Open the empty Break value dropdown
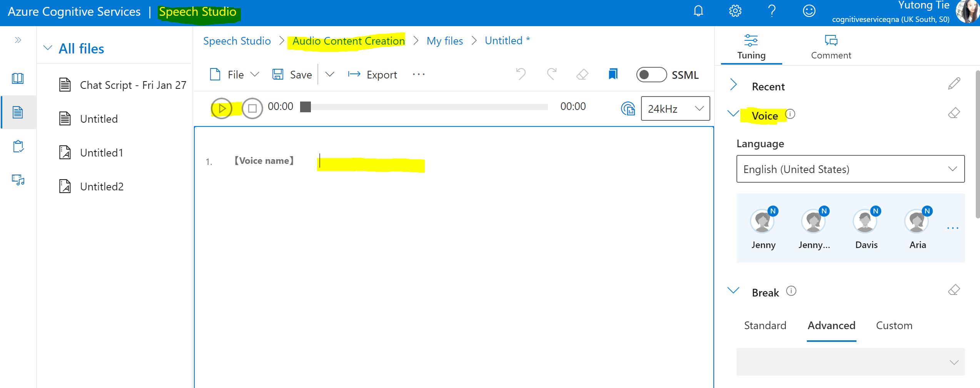The height and width of the screenshot is (388, 980). 850,362
